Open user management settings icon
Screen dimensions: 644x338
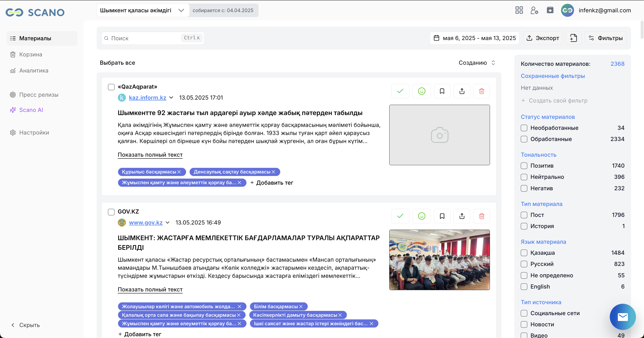(534, 10)
